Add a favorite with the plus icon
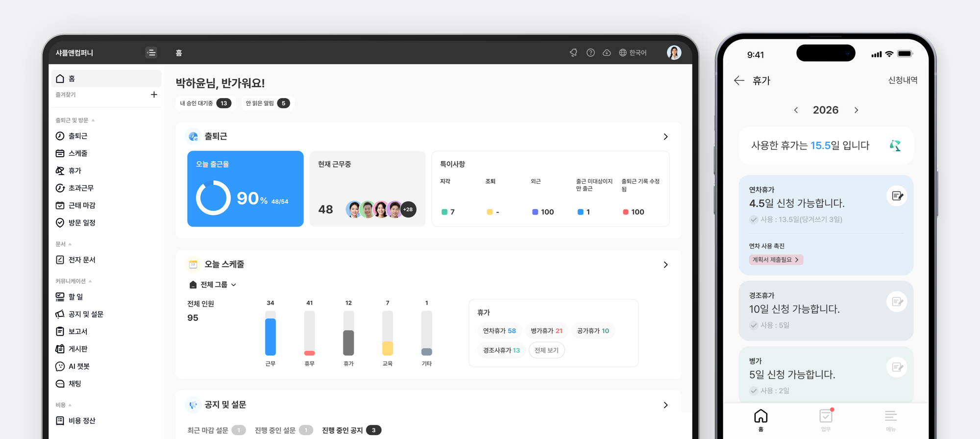Viewport: 980px width, 439px height. tap(154, 95)
